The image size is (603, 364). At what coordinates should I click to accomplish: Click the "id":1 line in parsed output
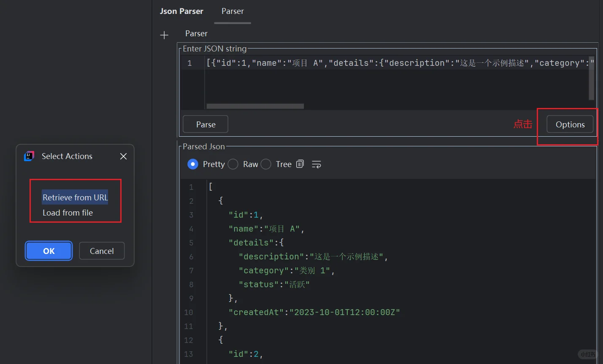tap(246, 215)
